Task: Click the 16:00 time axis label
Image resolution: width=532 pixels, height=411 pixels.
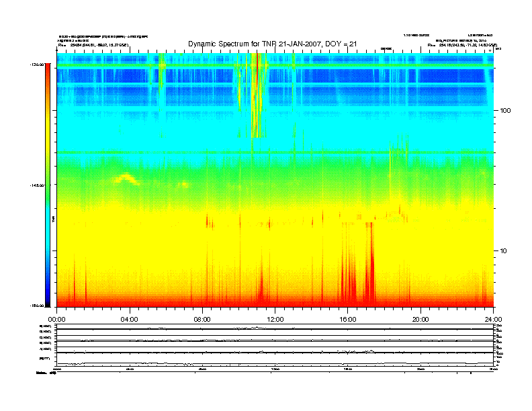Action: (x=348, y=320)
